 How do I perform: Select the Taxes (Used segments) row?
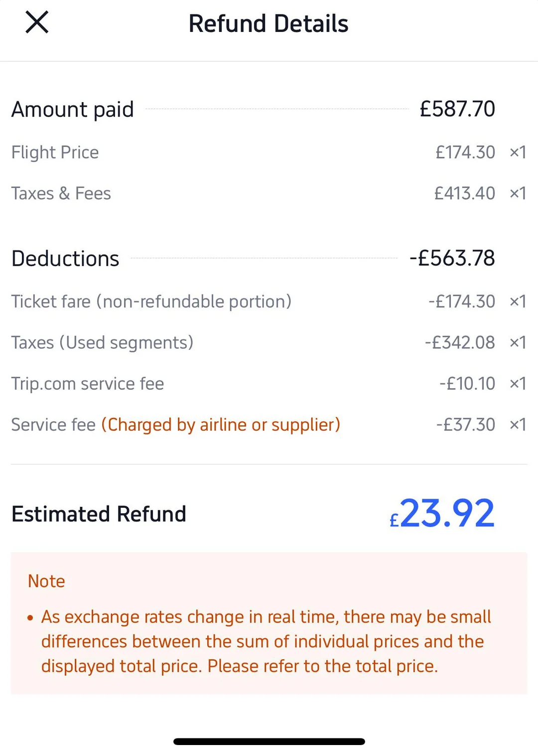click(x=102, y=343)
